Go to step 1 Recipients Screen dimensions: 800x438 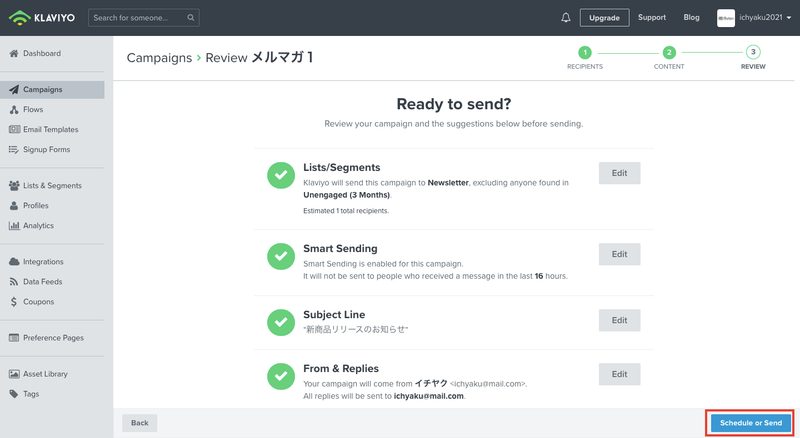tap(585, 58)
